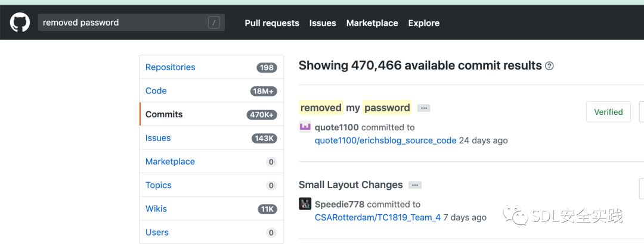This screenshot has height=244, width=644.
Task: Open the CSARotterdam/TC1819_Team_4 repository link
Action: (x=377, y=217)
